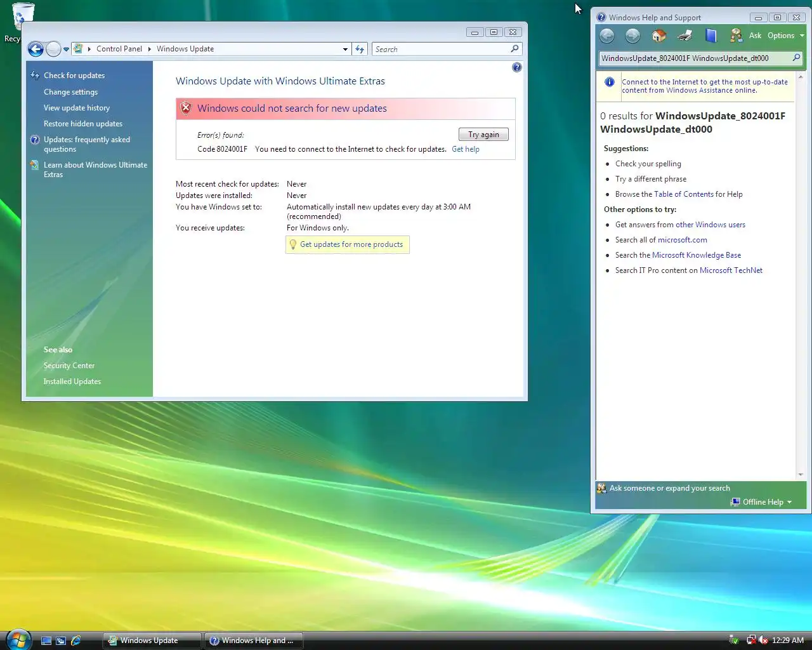The height and width of the screenshot is (650, 812).
Task: Click Check for updates
Action: (74, 76)
